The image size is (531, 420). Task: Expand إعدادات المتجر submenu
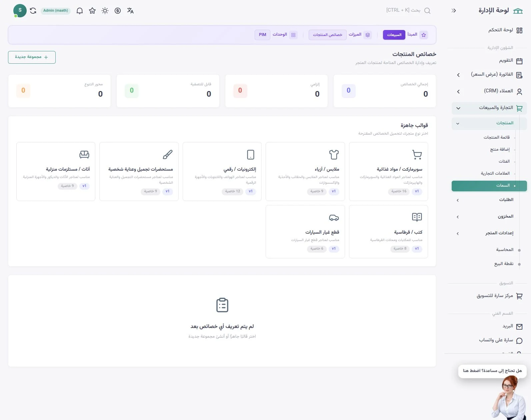click(x=489, y=233)
